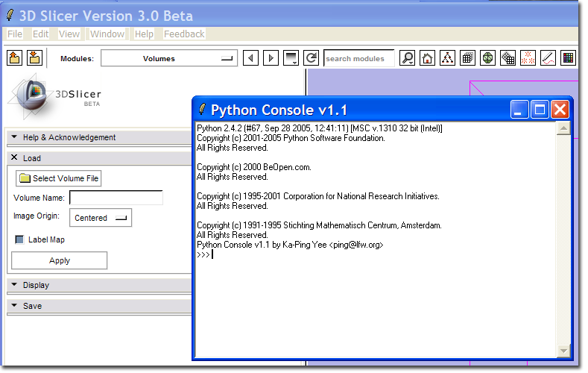
Task: Go to next module with right arrow
Action: (271, 58)
